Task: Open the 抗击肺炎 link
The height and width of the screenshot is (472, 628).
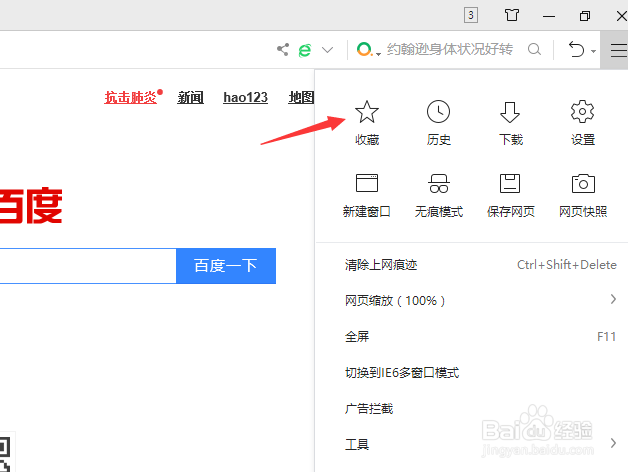Action: [x=131, y=97]
